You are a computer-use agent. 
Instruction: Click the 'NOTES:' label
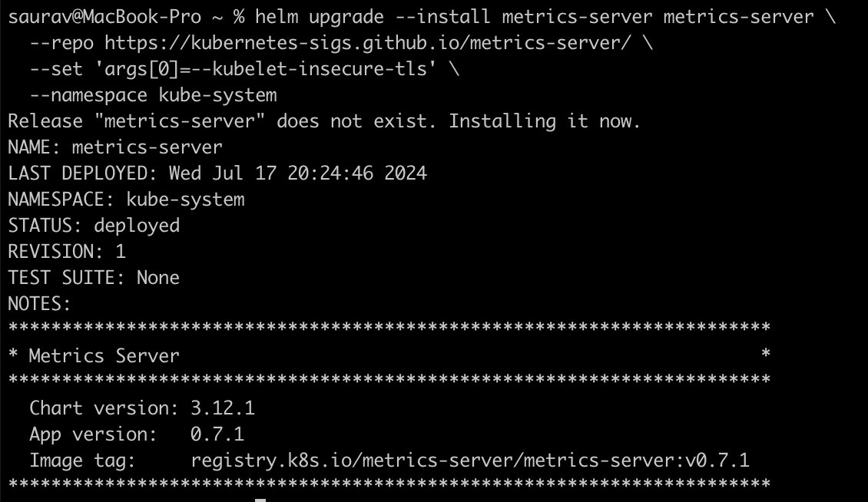point(39,304)
